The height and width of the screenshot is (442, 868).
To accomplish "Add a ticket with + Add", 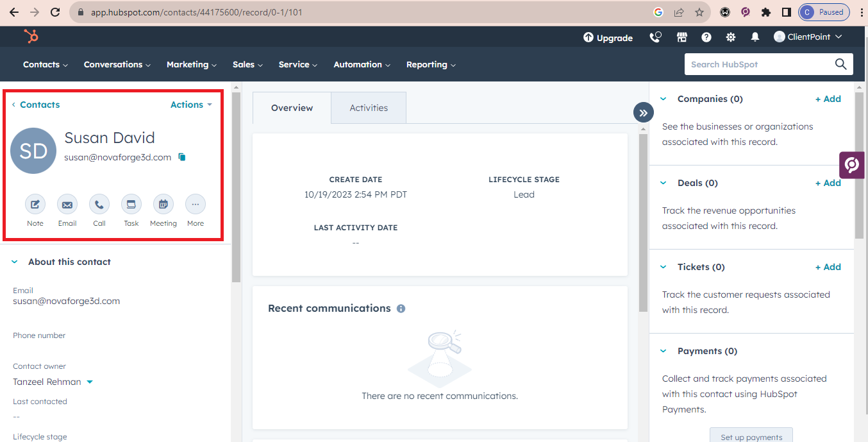I will pyautogui.click(x=828, y=267).
